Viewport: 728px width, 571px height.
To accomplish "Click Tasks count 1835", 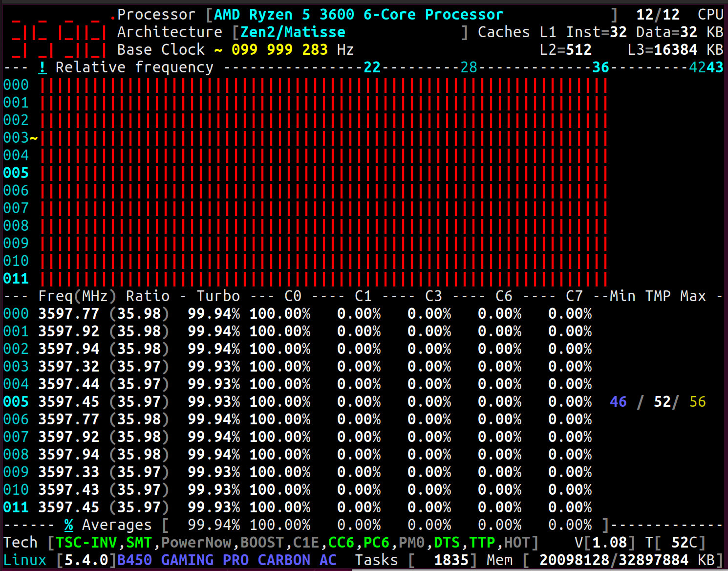I will click(x=451, y=560).
